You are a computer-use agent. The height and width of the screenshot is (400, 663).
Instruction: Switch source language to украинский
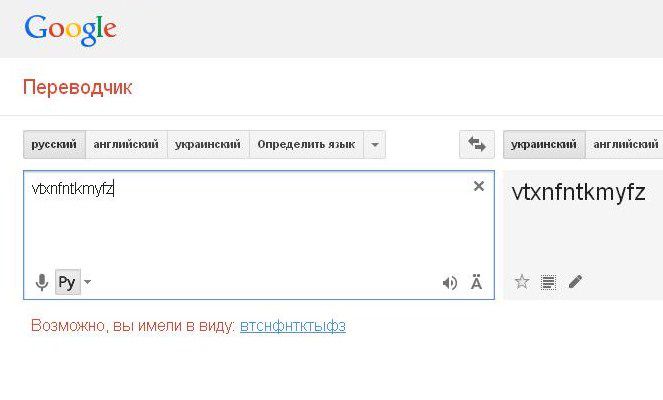(208, 145)
